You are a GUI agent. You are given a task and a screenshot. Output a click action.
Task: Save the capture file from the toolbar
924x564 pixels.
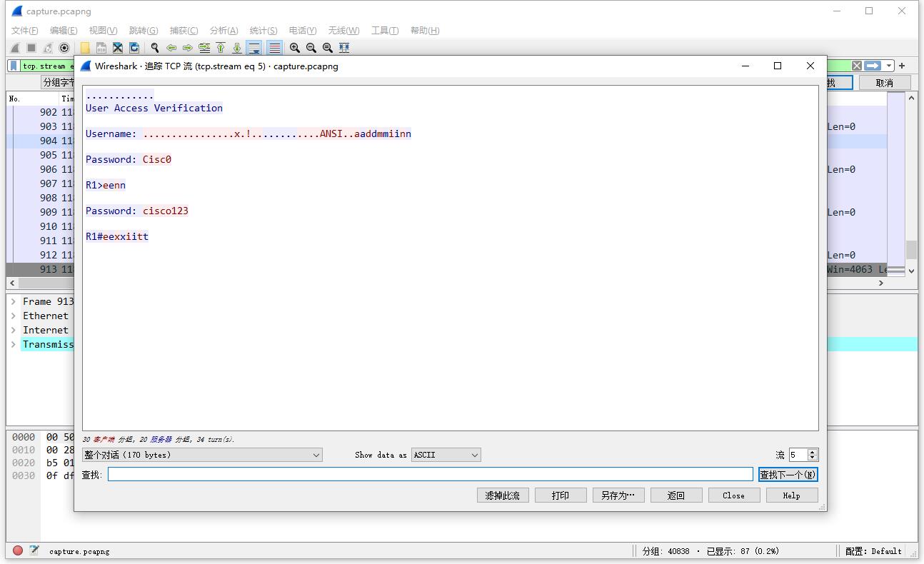pyautogui.click(x=101, y=48)
